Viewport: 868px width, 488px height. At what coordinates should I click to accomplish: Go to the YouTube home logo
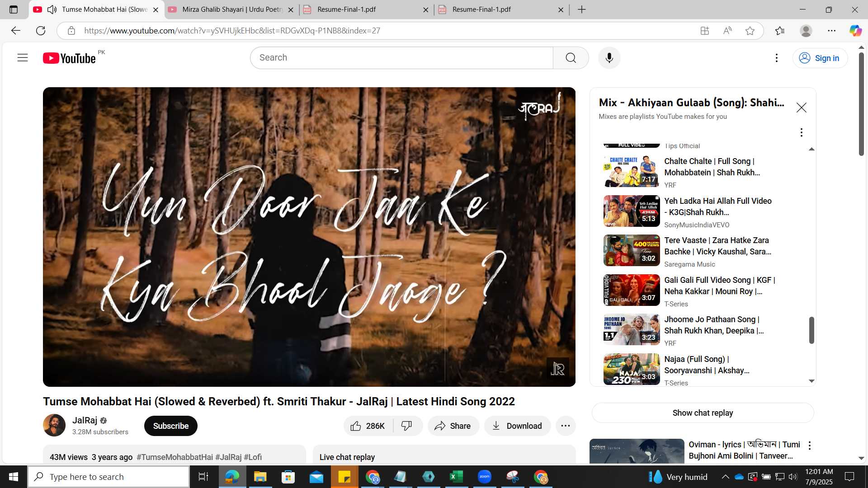(x=69, y=58)
